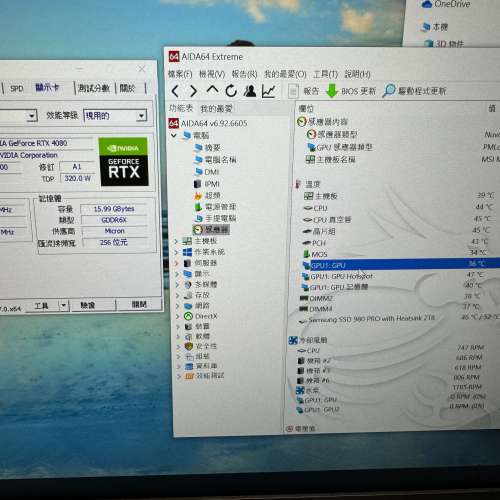Click the 軟體 software tree icon

coord(189,336)
